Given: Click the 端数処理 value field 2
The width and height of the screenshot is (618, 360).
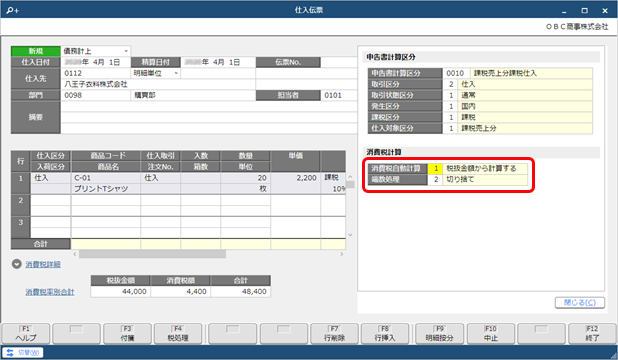Looking at the screenshot, I should click(x=436, y=179).
